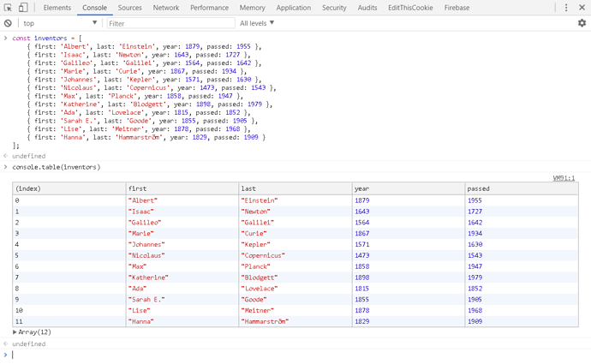Switch to the Elements tab
The height and width of the screenshot is (364, 591).
57,8
